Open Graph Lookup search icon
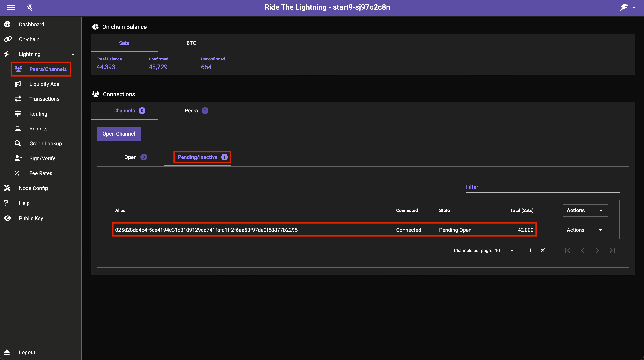 coord(18,143)
